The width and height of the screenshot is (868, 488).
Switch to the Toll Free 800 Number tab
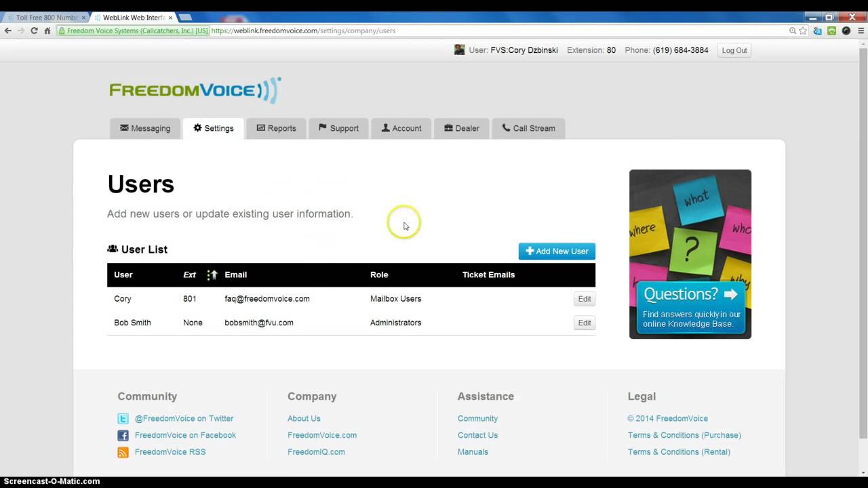pyautogui.click(x=46, y=18)
